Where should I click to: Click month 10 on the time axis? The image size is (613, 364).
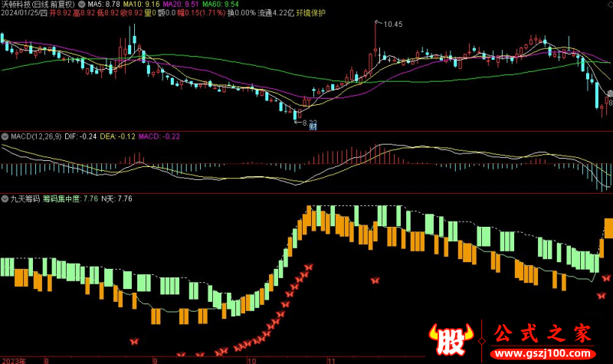click(251, 359)
